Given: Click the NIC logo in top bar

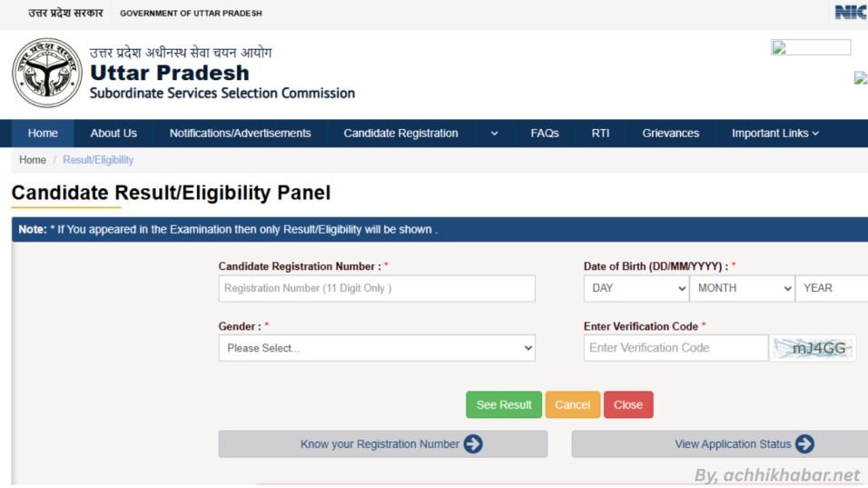Looking at the screenshot, I should [852, 12].
